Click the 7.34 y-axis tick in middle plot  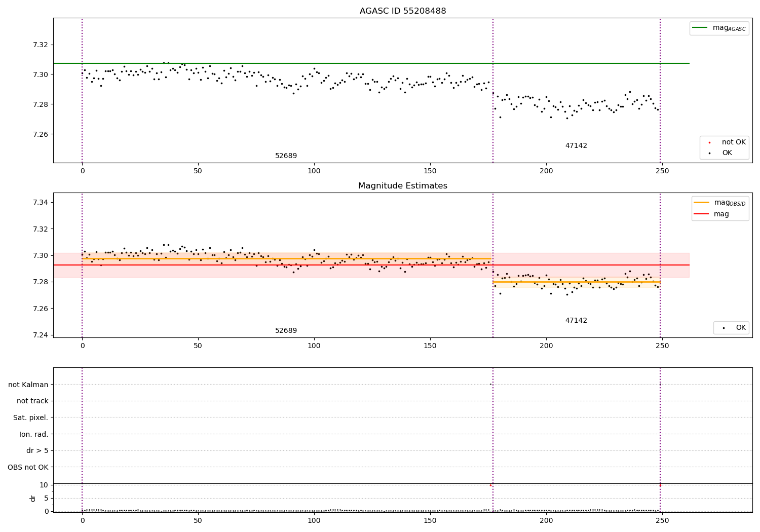(41, 202)
